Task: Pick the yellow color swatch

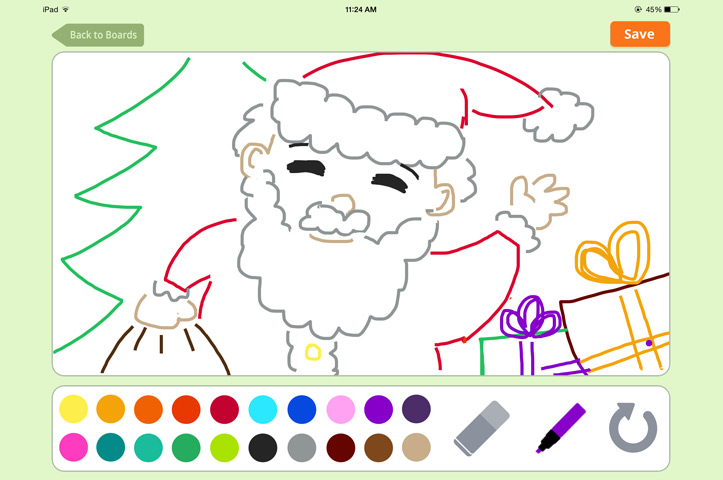Action: click(x=73, y=409)
